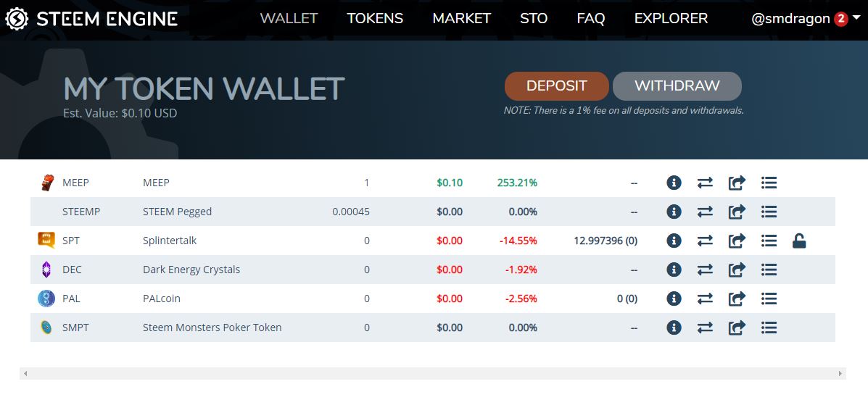
Task: Click the transfer arrows icon in PAL row
Action: (x=705, y=299)
